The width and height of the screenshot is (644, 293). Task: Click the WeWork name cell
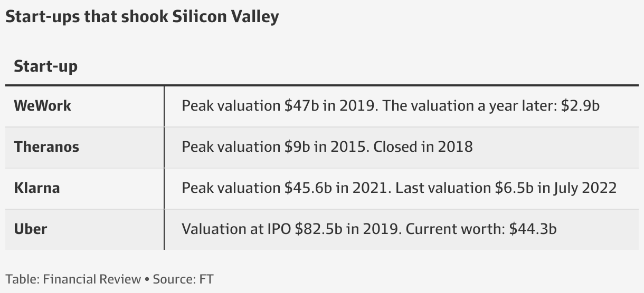[x=42, y=105]
